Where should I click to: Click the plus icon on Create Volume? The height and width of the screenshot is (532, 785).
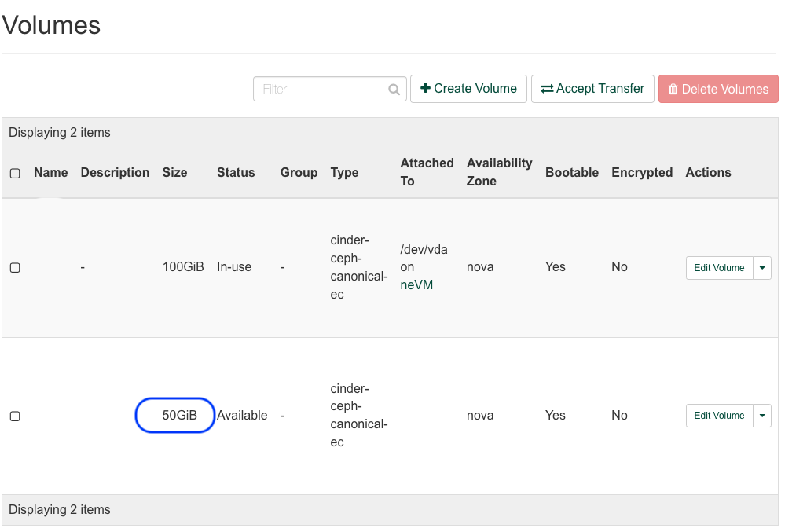(x=425, y=89)
